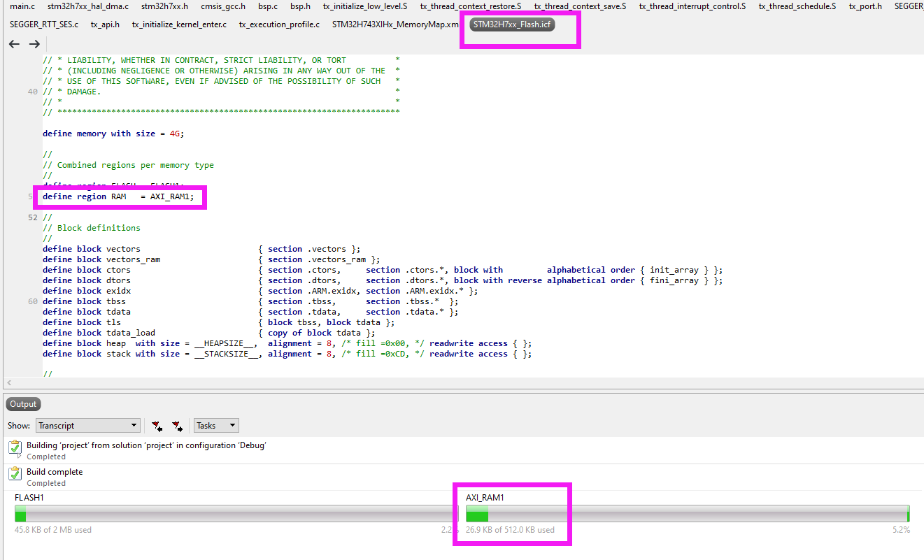The width and height of the screenshot is (924, 560).
Task: Select tx_thread_interrupt_control.S tab
Action: 692,6
